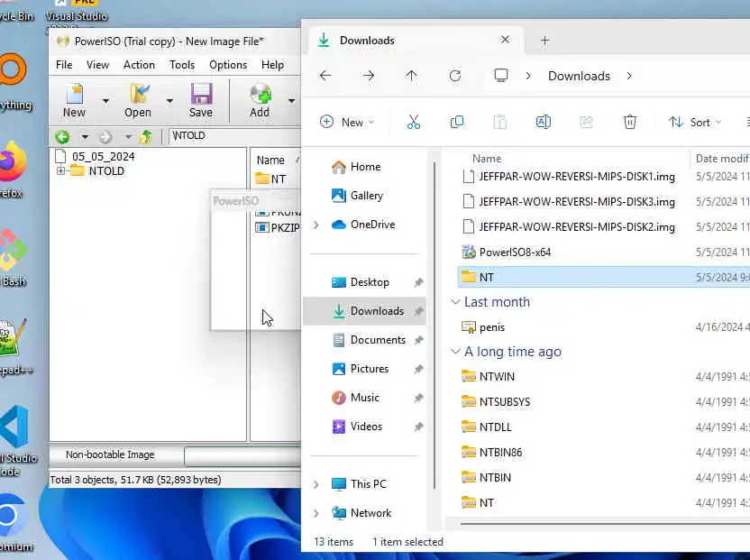Screen dimensions: 750x560
Task: Click the New image icon in PowerISO
Action: point(74,95)
